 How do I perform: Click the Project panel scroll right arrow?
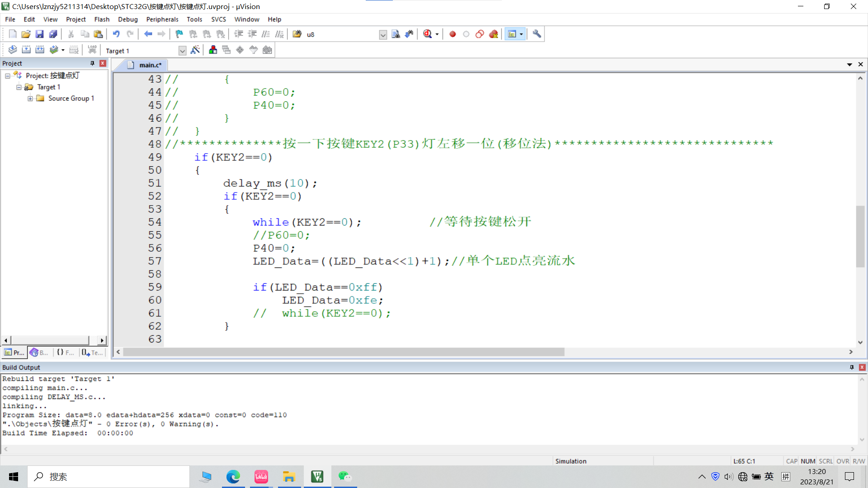pyautogui.click(x=102, y=340)
